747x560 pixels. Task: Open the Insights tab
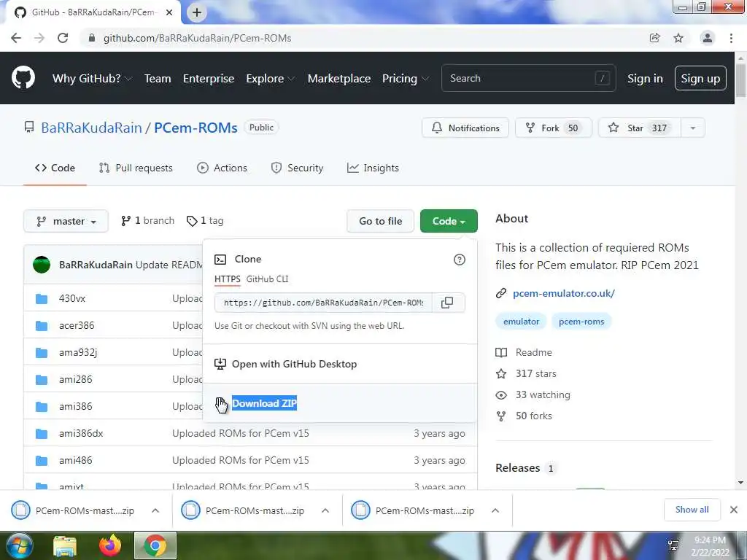(373, 168)
